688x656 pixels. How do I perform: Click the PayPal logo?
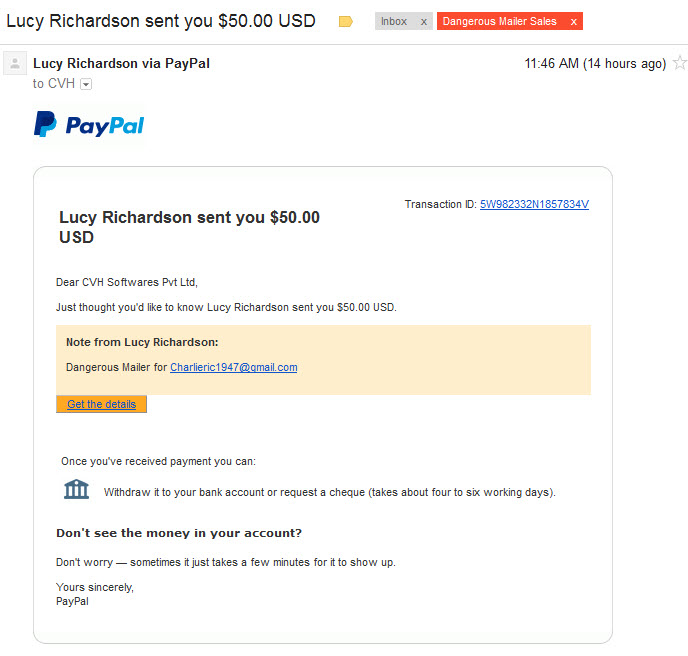coord(89,125)
